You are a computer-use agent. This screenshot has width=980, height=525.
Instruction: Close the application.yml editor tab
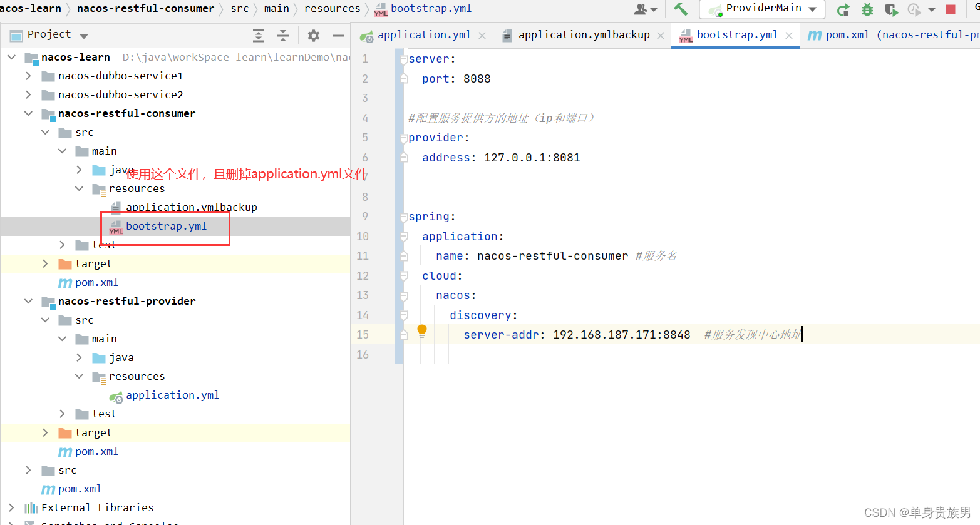click(482, 36)
